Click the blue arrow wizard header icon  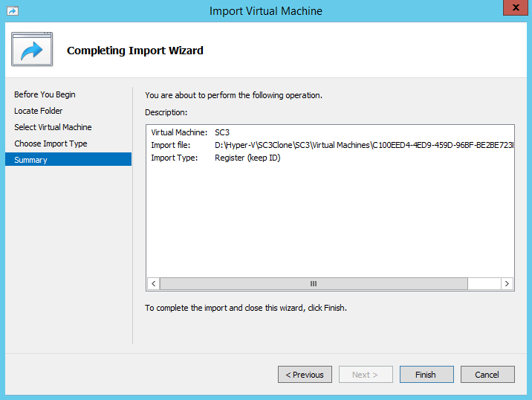[x=32, y=49]
